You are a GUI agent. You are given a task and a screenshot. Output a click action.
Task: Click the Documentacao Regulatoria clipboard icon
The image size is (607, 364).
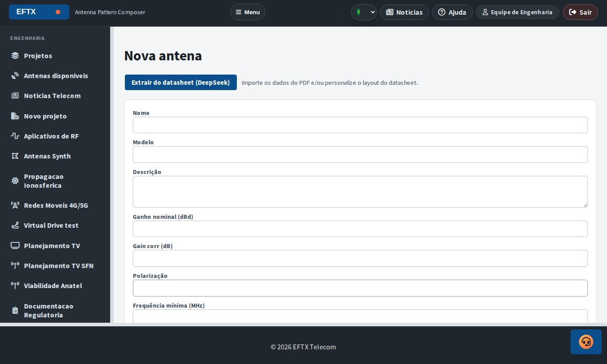coord(15,310)
